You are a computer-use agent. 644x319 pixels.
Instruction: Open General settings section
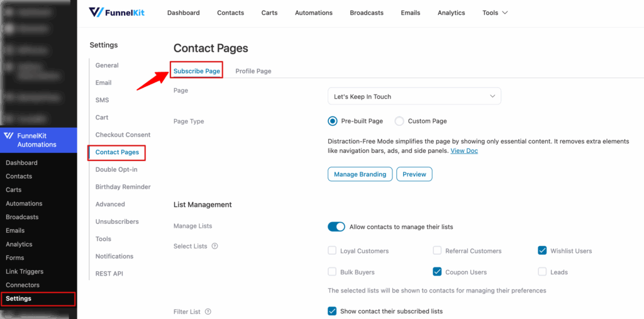(107, 65)
